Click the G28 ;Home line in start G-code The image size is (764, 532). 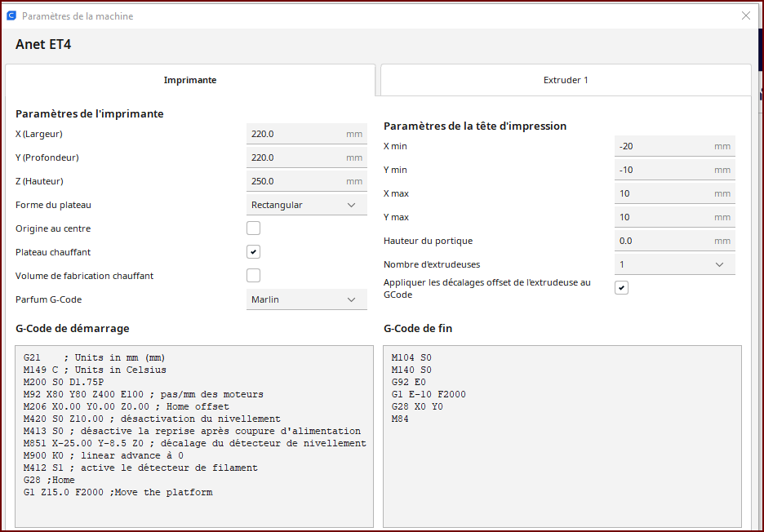pyautogui.click(x=49, y=480)
